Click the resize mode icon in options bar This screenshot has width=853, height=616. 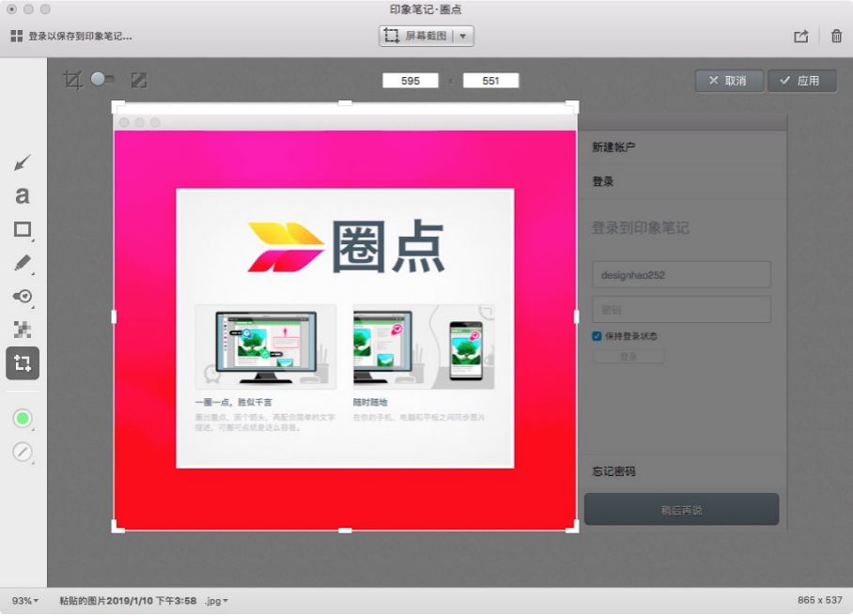click(139, 81)
